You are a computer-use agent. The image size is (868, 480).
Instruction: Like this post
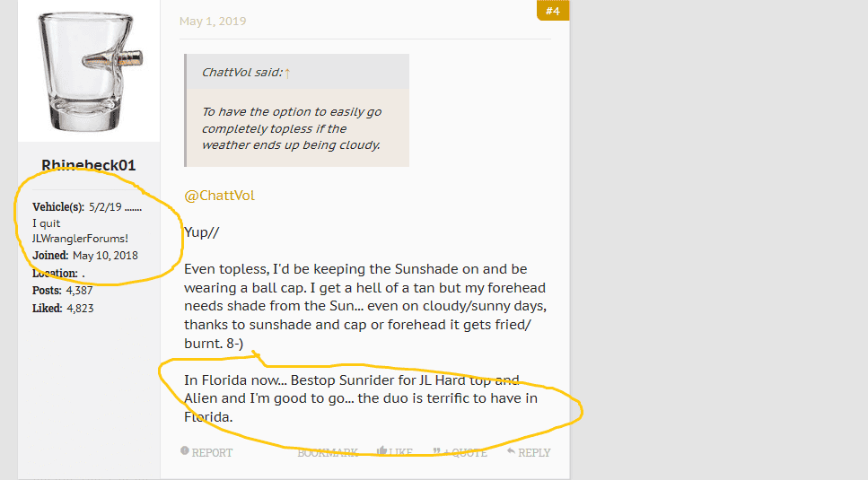[x=395, y=452]
